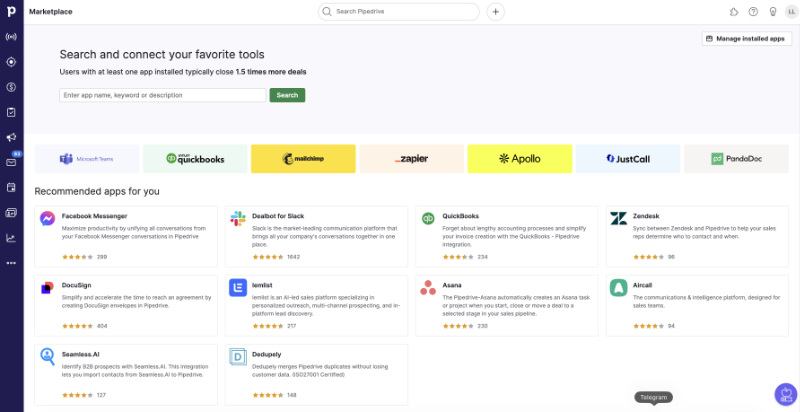Screen dimensions: 800x412
Task: Open the Aircall app title
Action: tap(642, 286)
